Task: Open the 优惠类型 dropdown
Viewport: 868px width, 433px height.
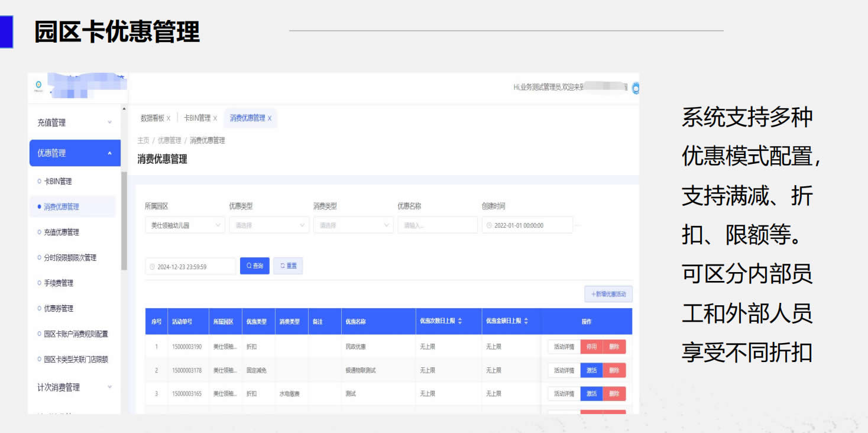Action: 269,225
